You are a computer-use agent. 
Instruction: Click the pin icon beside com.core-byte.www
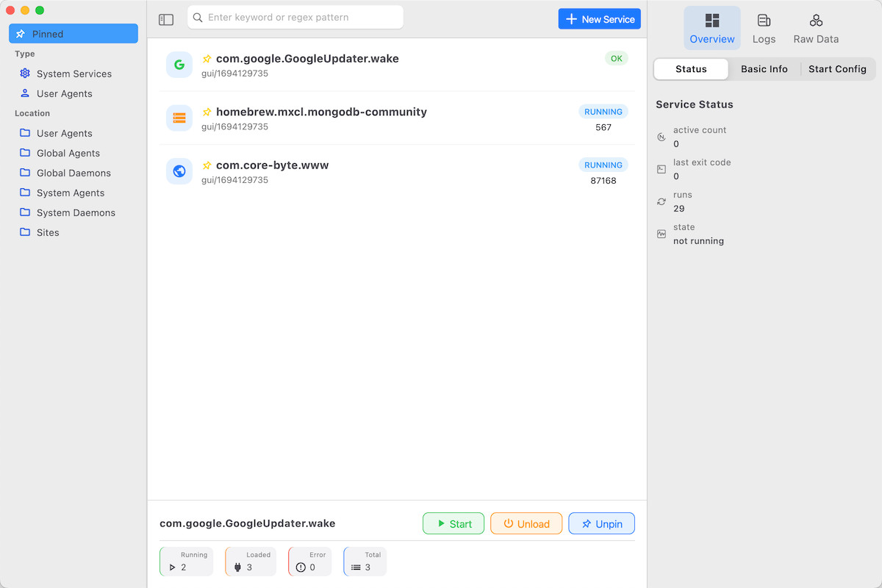207,165
